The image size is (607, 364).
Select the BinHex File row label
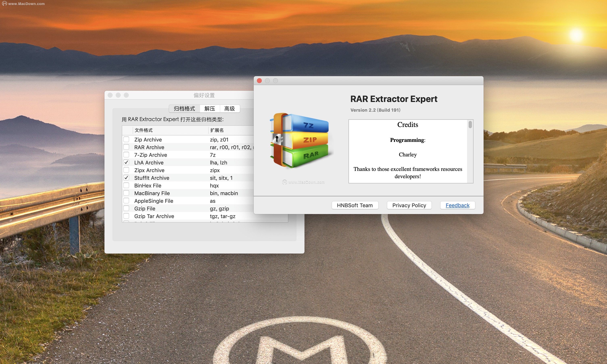(x=148, y=185)
